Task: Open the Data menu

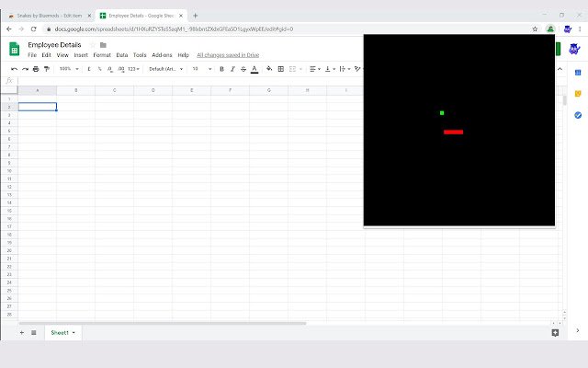Action: (122, 55)
